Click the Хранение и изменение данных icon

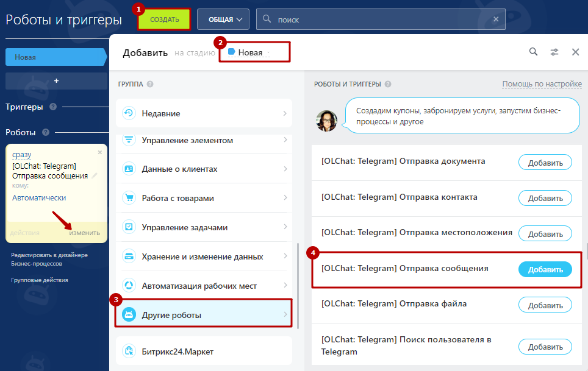point(129,256)
